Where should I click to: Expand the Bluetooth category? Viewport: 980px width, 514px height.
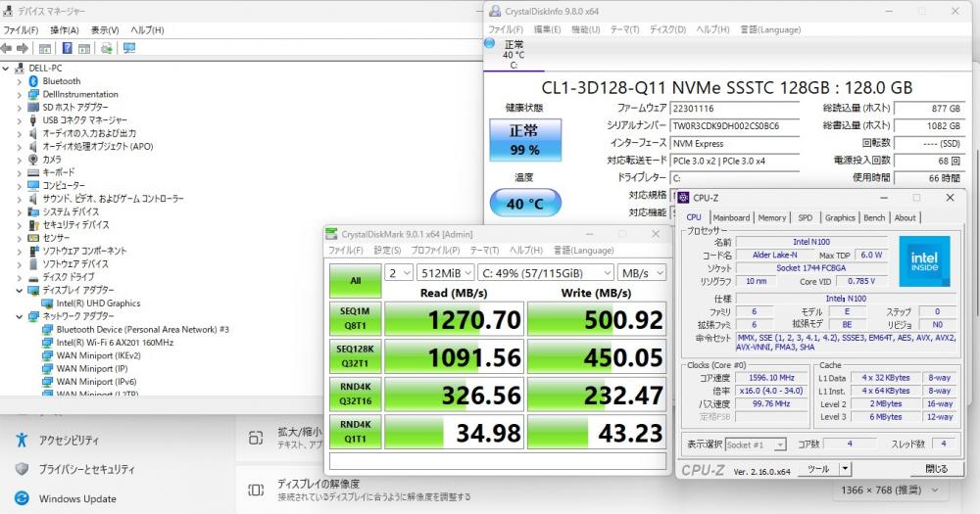pos(20,81)
